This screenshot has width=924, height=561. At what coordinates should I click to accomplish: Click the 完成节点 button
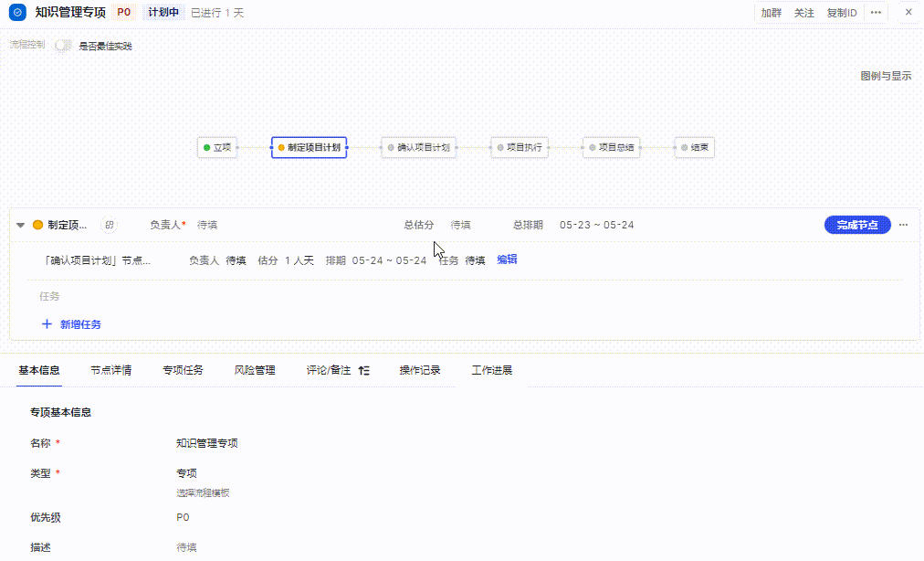(857, 225)
